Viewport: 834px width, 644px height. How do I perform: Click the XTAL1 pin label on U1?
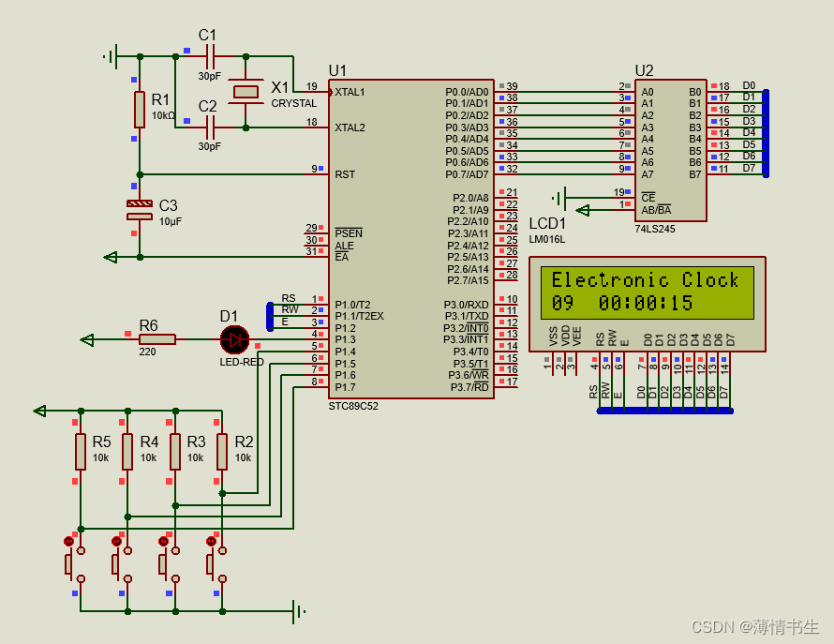350,92
